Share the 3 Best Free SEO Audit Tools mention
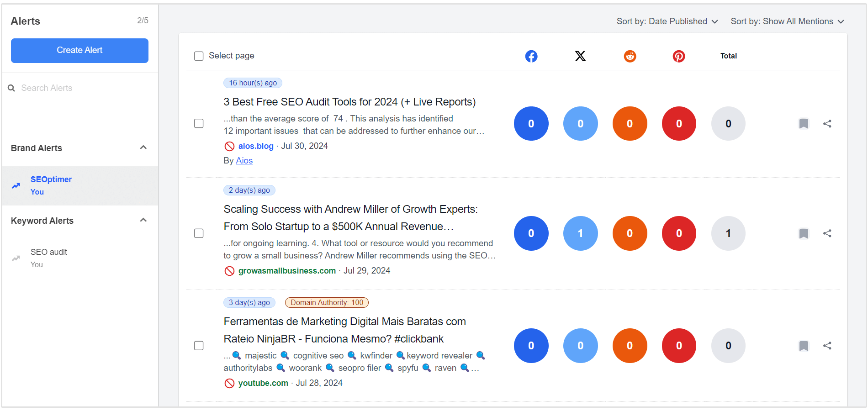Screen dimensions: 868x411 click(827, 124)
